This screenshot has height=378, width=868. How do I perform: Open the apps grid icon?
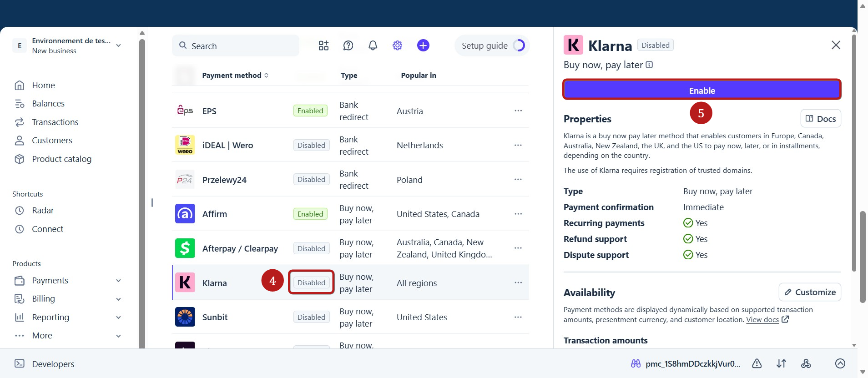pos(323,45)
